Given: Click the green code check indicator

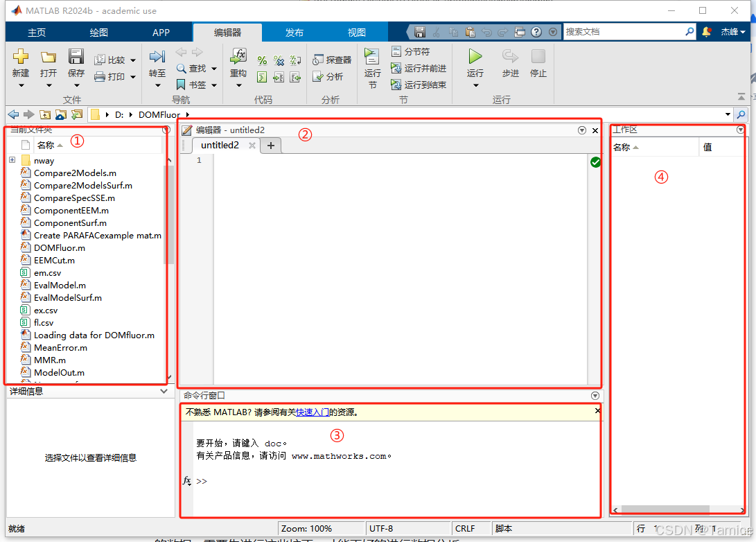Looking at the screenshot, I should (595, 162).
